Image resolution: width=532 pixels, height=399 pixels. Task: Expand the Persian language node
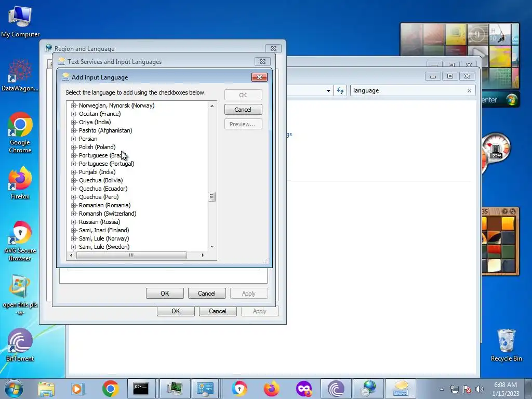pos(73,139)
